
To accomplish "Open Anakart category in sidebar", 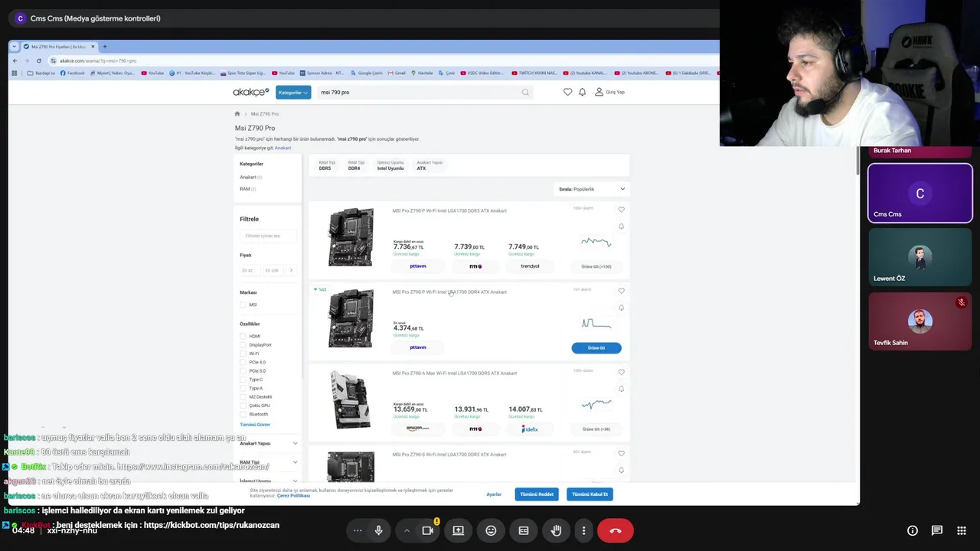I will [x=248, y=178].
